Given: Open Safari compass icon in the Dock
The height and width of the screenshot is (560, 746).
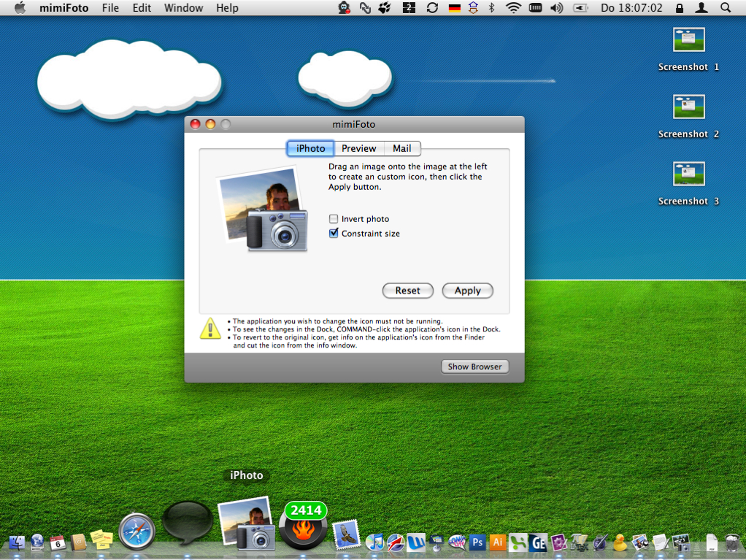Looking at the screenshot, I should pyautogui.click(x=137, y=532).
